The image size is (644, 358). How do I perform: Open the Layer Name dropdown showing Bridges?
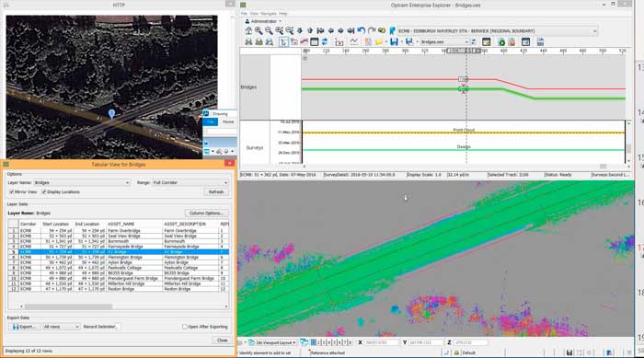click(x=81, y=182)
